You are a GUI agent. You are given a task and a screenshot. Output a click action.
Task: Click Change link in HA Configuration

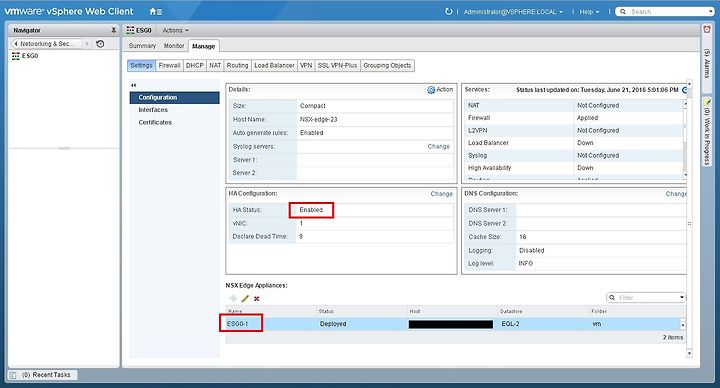pyautogui.click(x=441, y=194)
